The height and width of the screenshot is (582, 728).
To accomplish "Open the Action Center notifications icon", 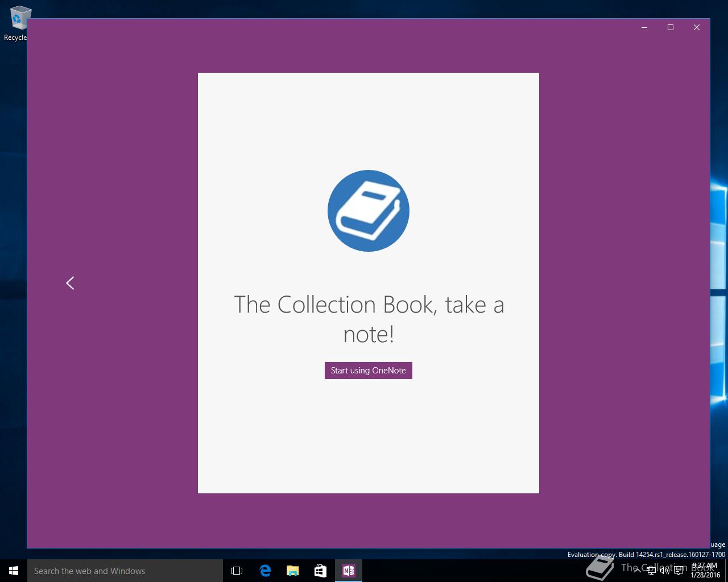I will point(679,571).
